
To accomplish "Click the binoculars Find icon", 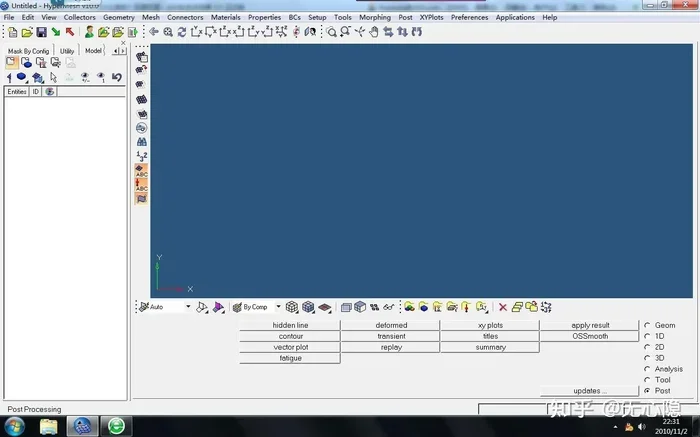I will (x=142, y=142).
